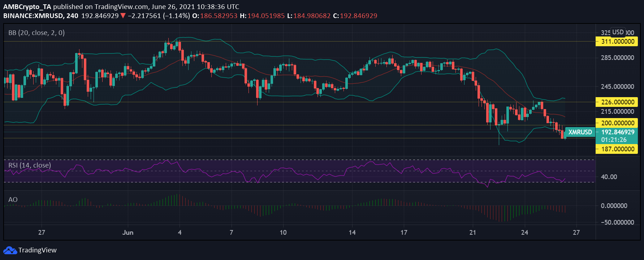Select the USD currency badge on price axis
This screenshot has width=644, height=260.
pyautogui.click(x=618, y=32)
